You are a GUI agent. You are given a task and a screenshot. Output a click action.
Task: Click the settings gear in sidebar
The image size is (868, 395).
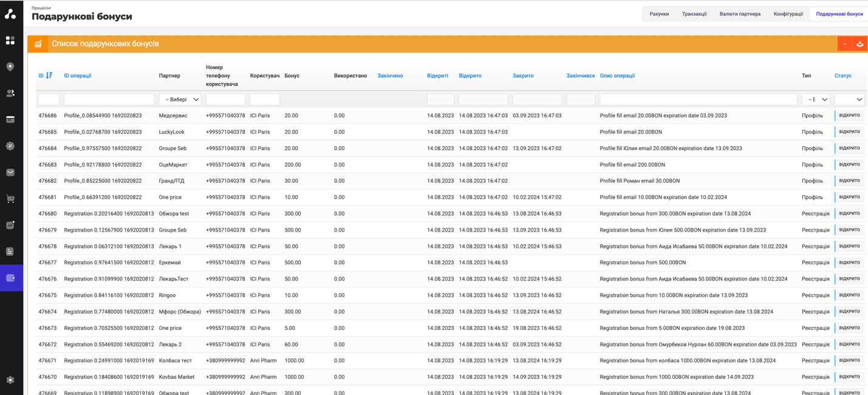[10, 380]
